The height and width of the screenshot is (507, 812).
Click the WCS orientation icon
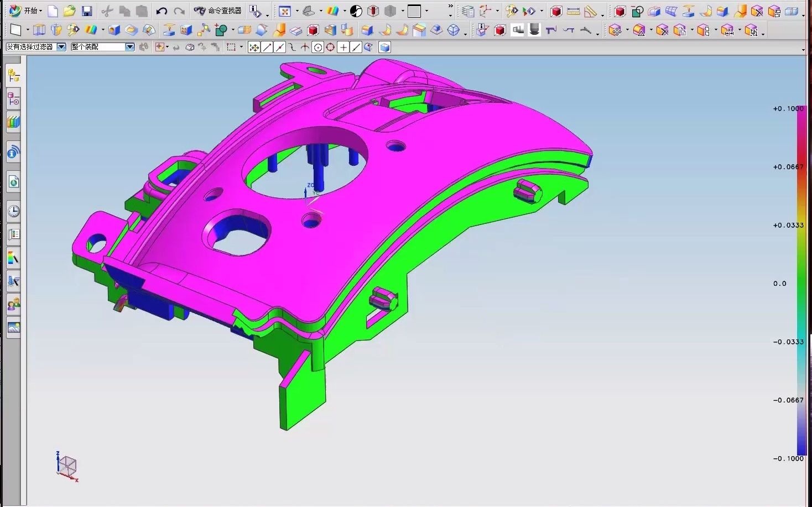486,11
